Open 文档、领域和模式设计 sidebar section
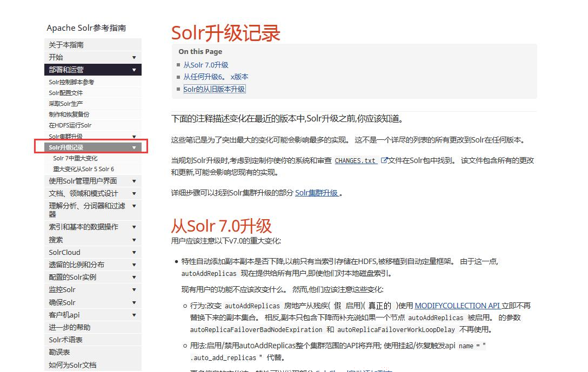 83,193
